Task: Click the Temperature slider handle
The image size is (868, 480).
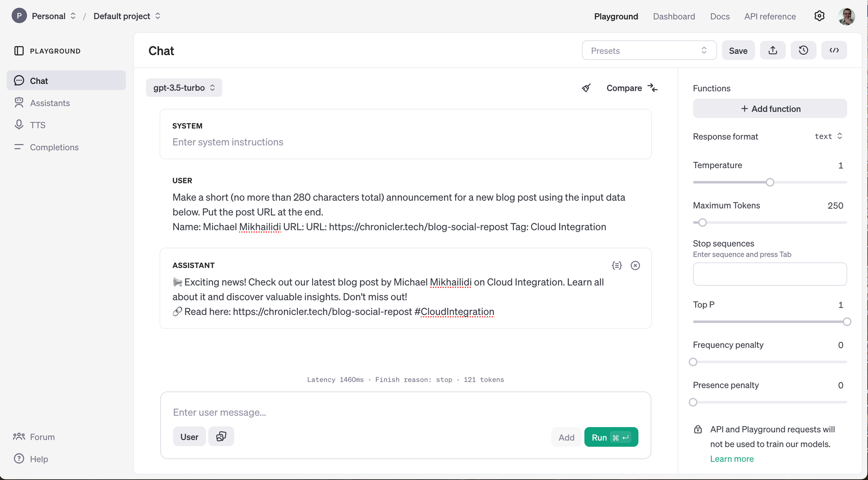Action: click(x=770, y=182)
